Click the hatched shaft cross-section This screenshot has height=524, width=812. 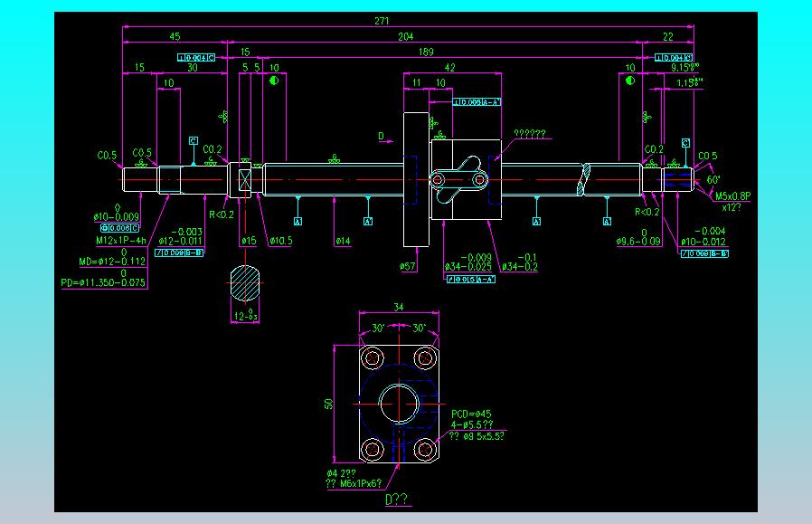[x=245, y=283]
